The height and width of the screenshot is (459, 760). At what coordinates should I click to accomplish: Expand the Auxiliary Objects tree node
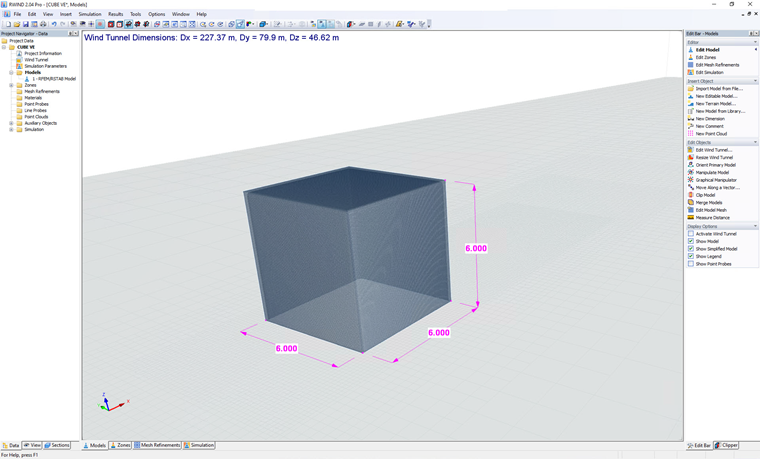click(11, 123)
